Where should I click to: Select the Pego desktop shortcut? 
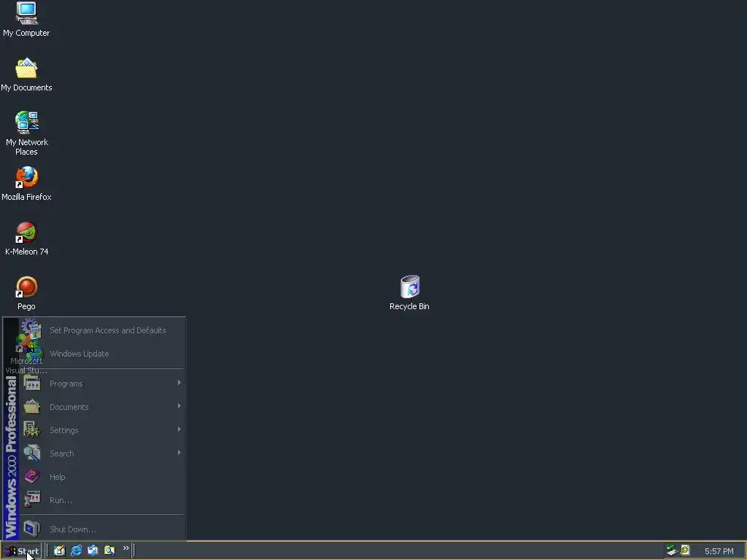[27, 293]
